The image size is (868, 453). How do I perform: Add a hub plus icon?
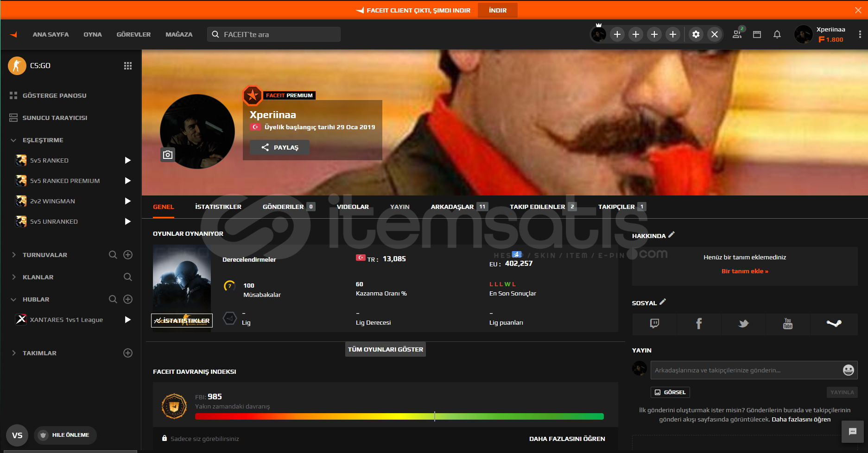click(x=128, y=299)
